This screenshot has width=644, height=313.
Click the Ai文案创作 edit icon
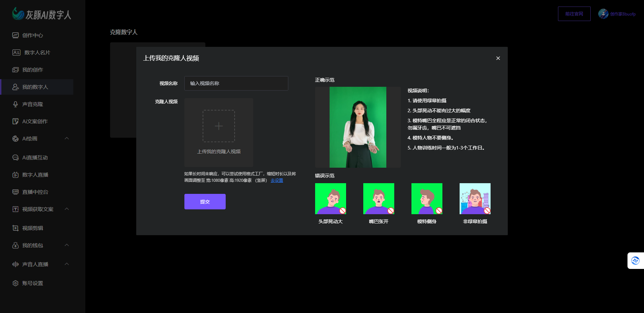[x=15, y=121]
